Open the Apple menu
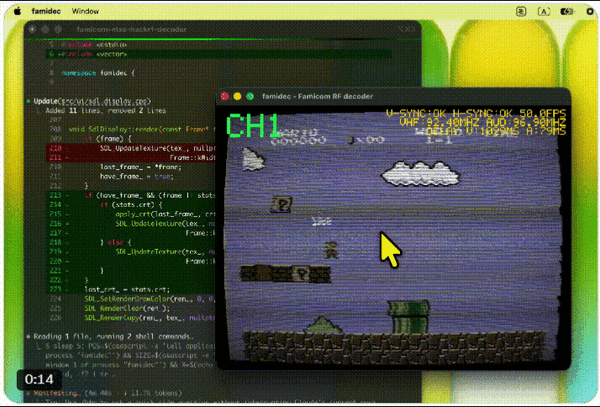 click(x=18, y=11)
